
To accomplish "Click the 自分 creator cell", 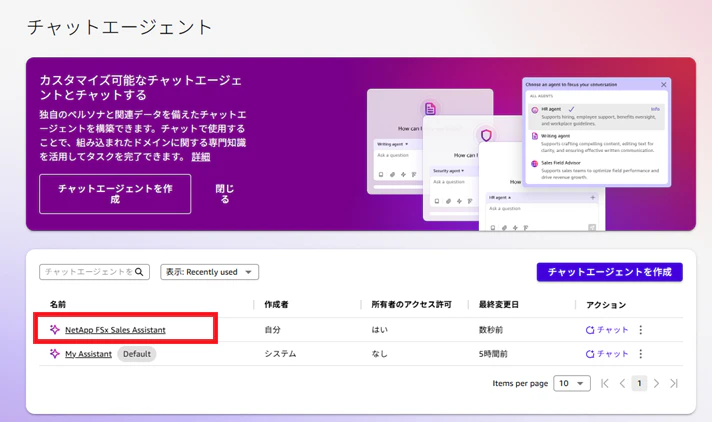I will point(272,330).
